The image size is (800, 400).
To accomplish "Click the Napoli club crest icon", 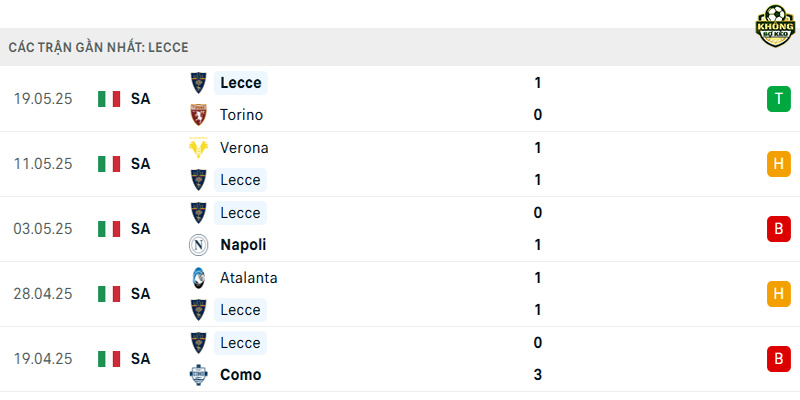I will pos(198,245).
